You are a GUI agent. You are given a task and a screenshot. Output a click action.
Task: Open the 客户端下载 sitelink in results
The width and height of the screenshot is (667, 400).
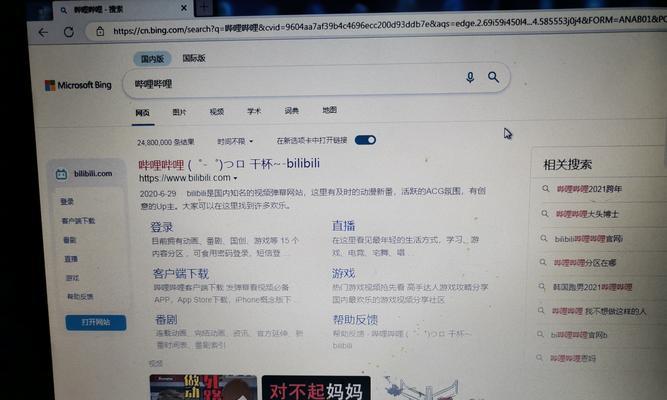181,273
